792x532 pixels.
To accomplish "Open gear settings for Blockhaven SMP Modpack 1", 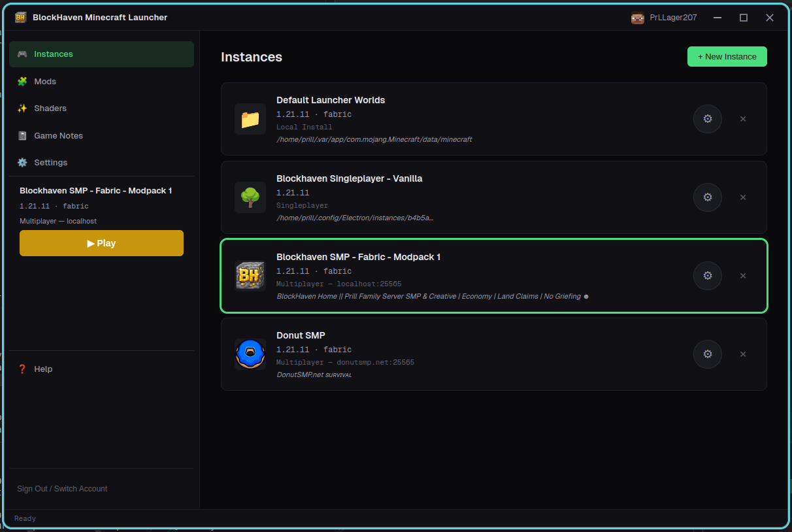I will 707,276.
